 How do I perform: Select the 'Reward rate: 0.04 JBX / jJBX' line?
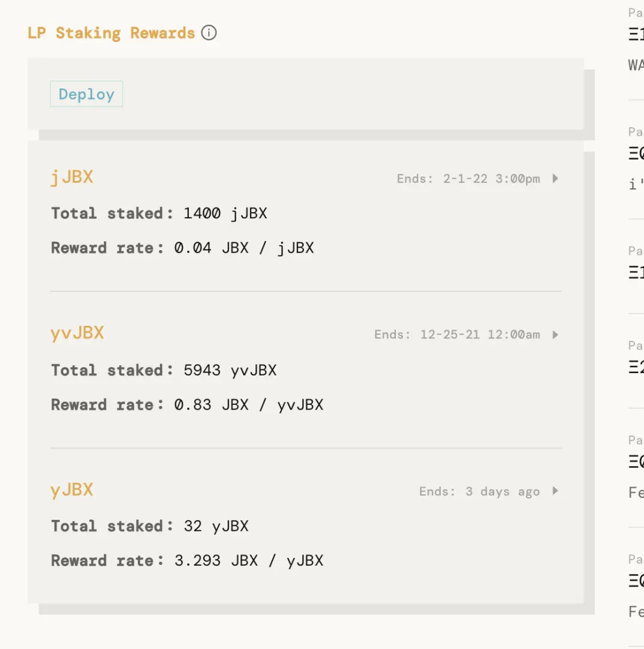pyautogui.click(x=182, y=248)
